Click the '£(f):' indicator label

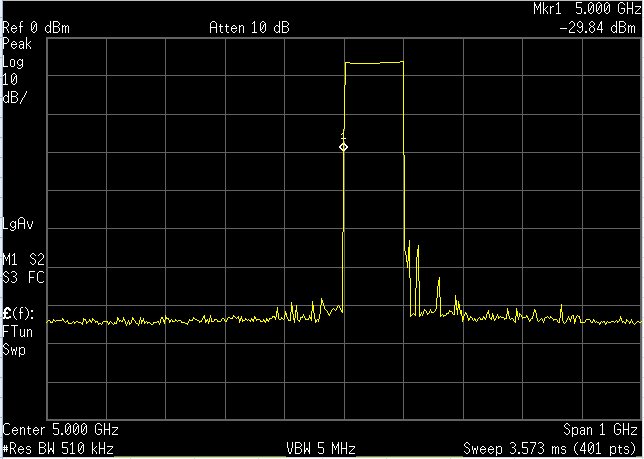19,314
